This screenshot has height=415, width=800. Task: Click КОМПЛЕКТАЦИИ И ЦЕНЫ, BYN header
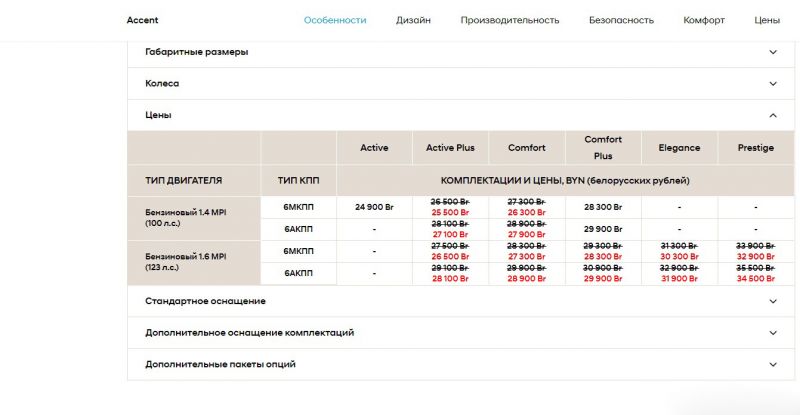(565, 181)
